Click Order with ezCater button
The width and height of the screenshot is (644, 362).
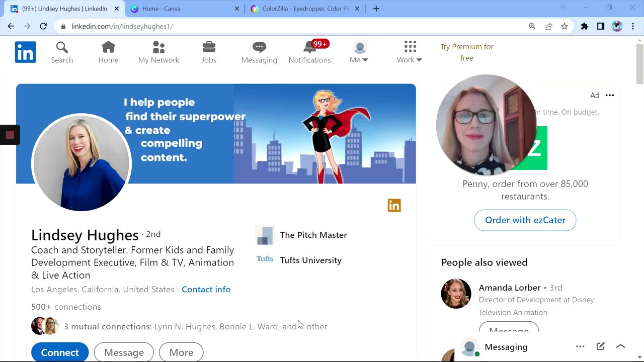[525, 220]
